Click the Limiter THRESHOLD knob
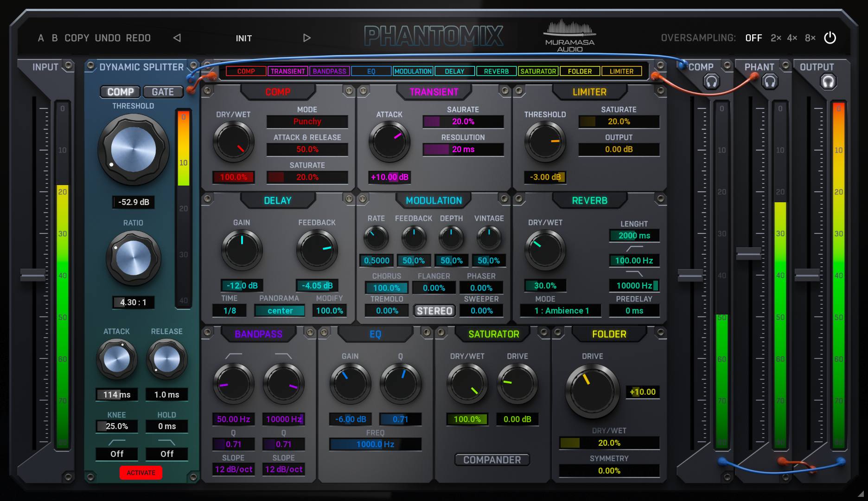The image size is (868, 501). click(545, 142)
